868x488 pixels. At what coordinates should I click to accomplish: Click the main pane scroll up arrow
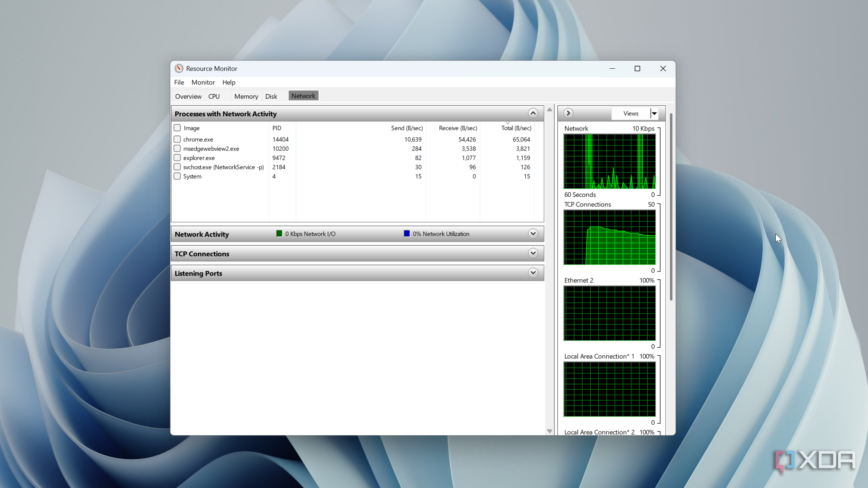tap(550, 110)
